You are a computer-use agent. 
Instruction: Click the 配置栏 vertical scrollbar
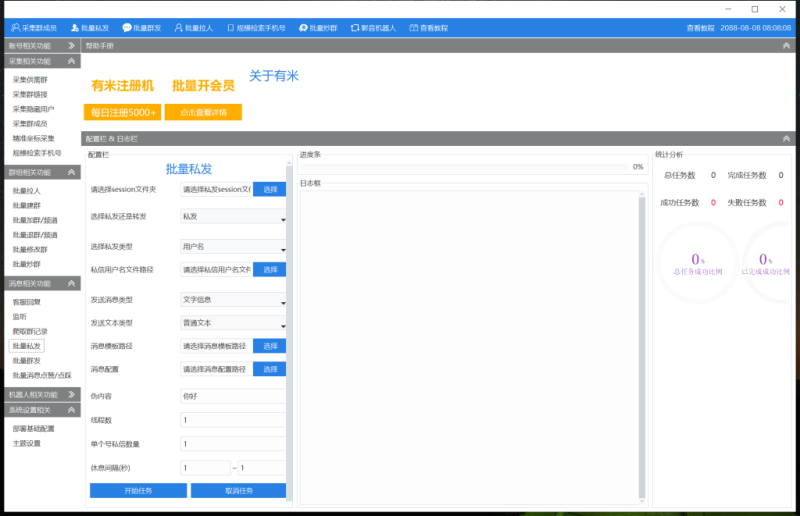(x=289, y=332)
